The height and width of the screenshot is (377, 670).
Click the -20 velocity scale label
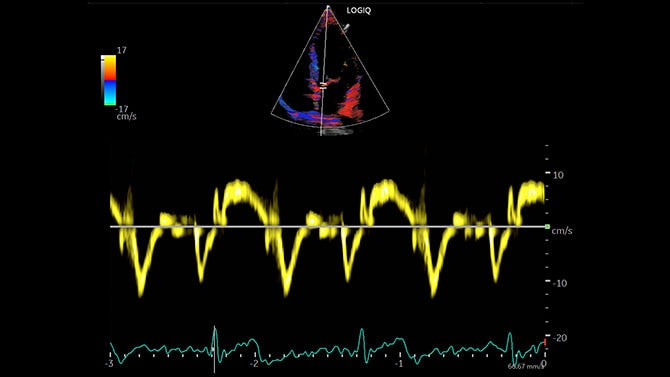[560, 338]
